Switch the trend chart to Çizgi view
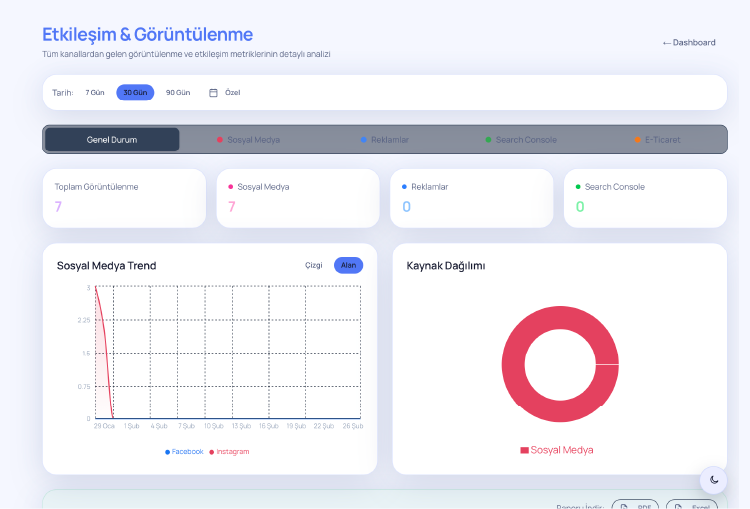The image size is (750, 509). pos(313,265)
